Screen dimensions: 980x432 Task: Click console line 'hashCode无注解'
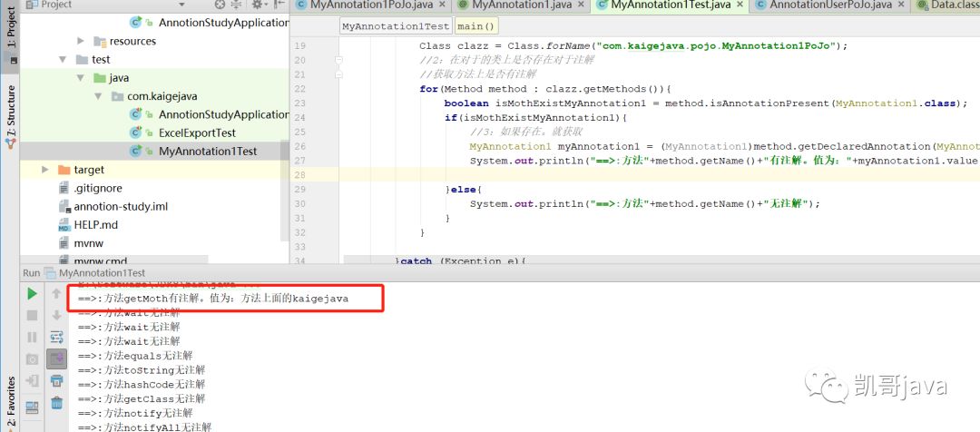click(x=141, y=384)
